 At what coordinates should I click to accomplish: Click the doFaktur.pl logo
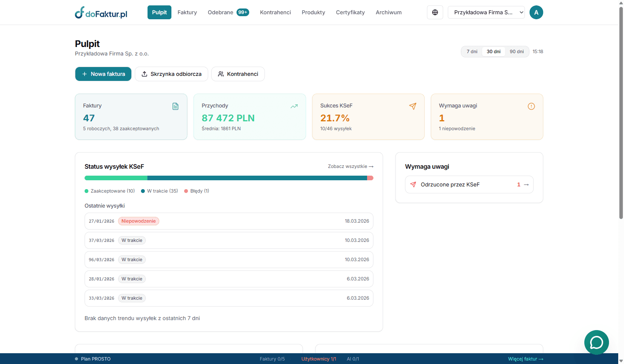click(x=101, y=13)
